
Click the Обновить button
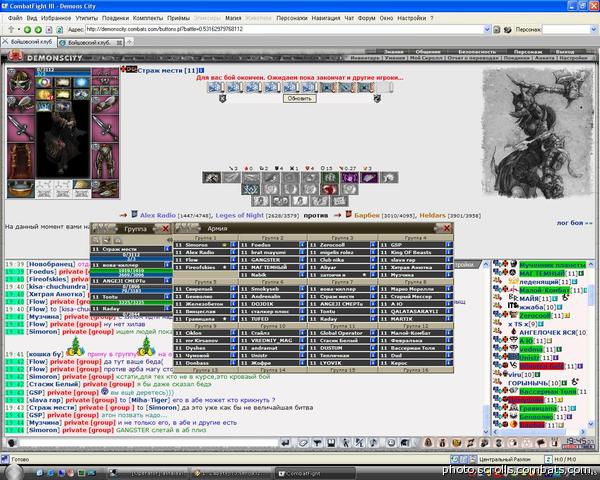click(x=299, y=98)
